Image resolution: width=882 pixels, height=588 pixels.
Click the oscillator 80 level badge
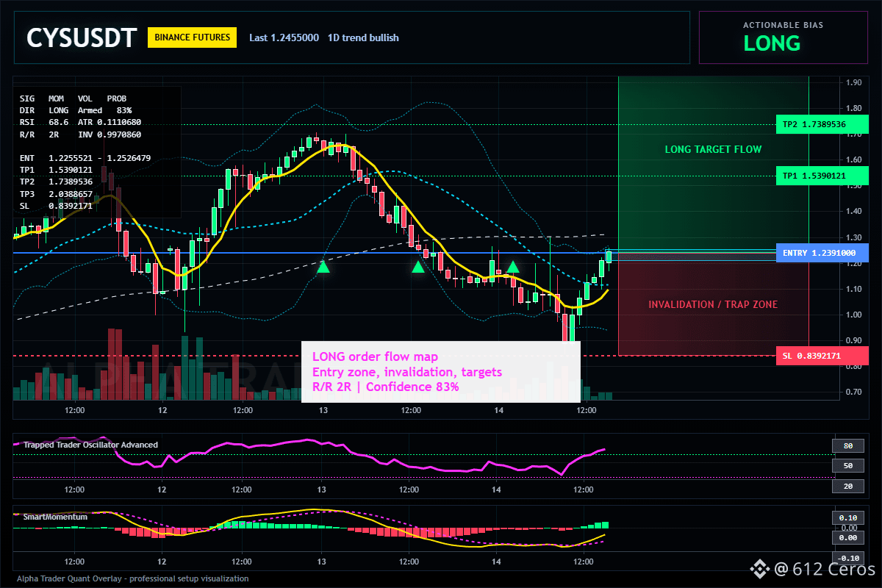[x=847, y=445]
